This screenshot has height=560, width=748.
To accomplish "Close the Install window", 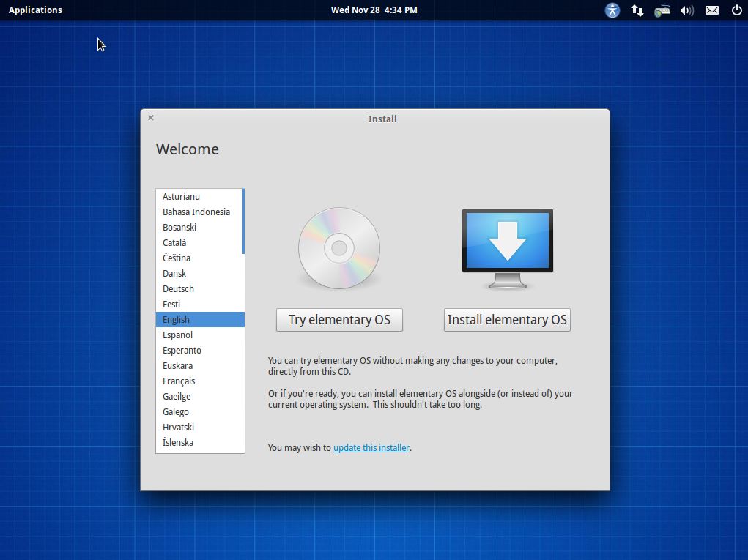I will (151, 118).
